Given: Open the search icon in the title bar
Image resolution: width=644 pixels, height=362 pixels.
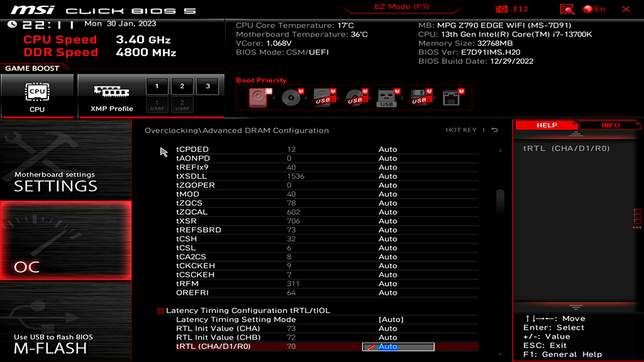Looking at the screenshot, I should [567, 9].
